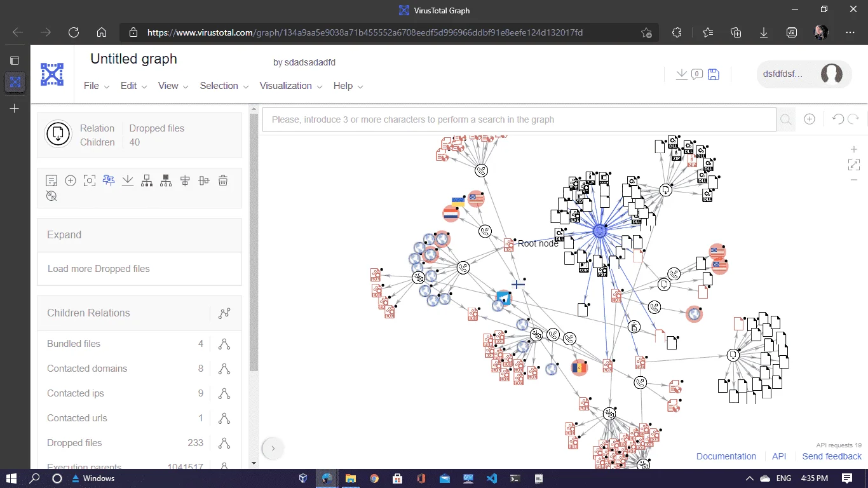Image resolution: width=868 pixels, height=488 pixels.
Task: Expand Dropped files relation icon in list
Action: click(x=224, y=443)
